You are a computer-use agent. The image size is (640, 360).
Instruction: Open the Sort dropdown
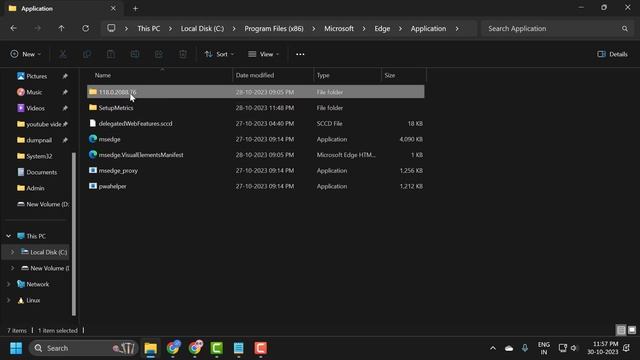[219, 54]
